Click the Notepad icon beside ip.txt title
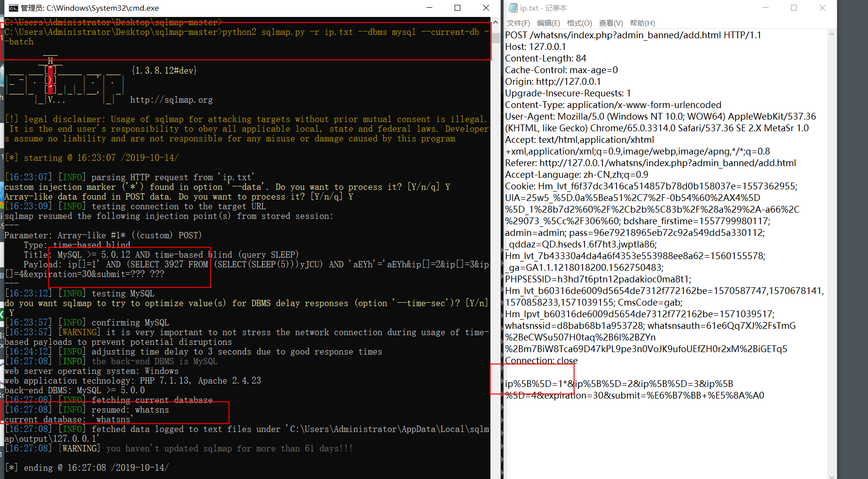868x479 pixels. coord(513,8)
